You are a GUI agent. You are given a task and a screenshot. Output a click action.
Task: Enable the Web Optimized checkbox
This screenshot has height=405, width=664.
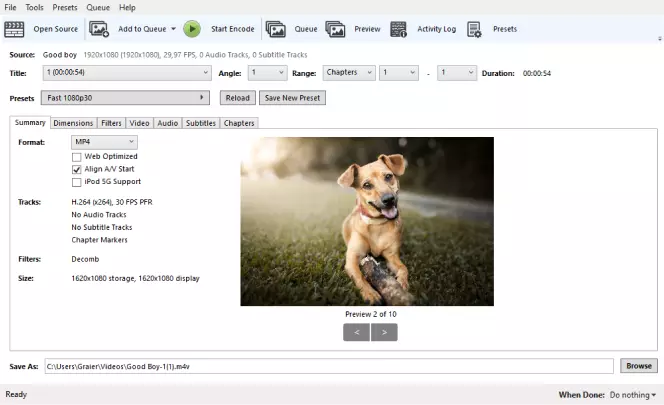pos(77,157)
